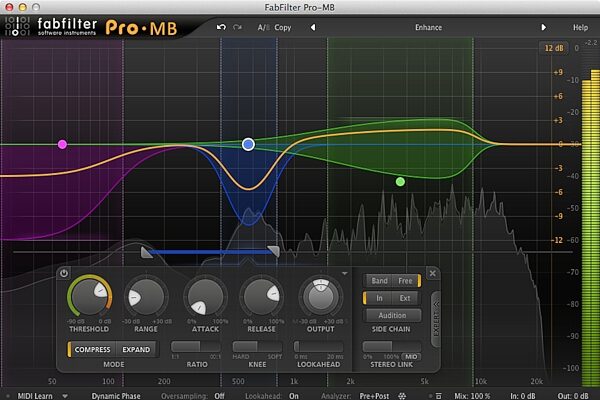600x400 pixels.
Task: Click the Undo arrow icon
Action: 221,27
